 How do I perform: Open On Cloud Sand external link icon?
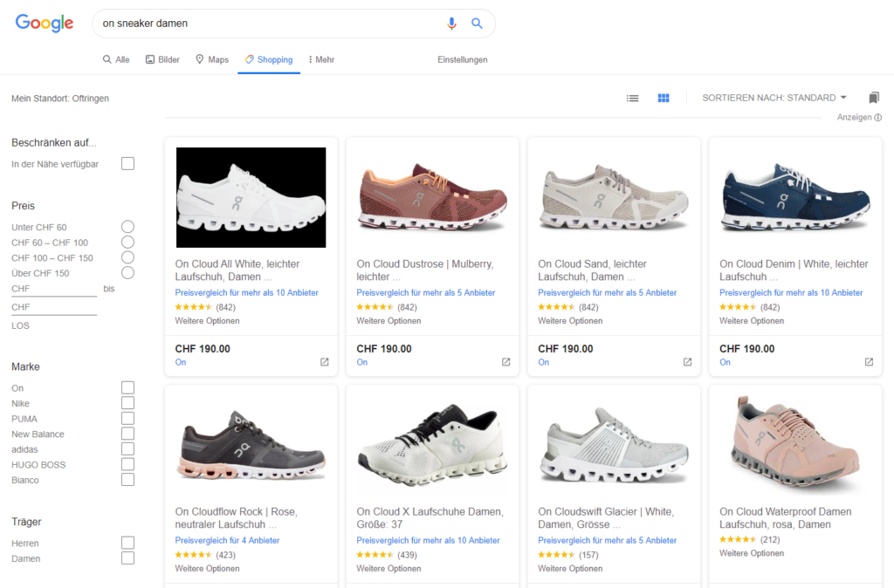click(x=688, y=362)
